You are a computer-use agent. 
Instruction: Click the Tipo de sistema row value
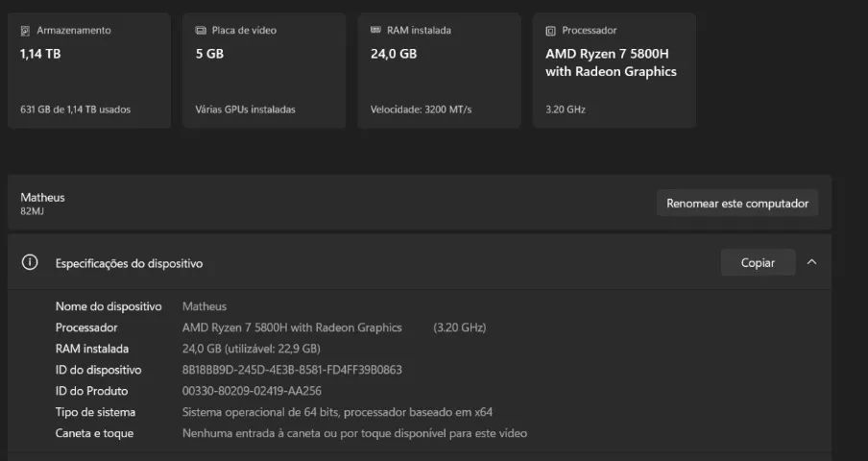[337, 412]
